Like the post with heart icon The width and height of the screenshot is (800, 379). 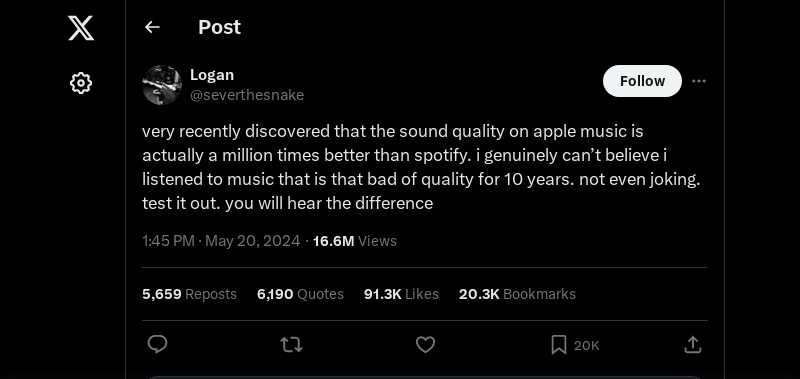click(x=426, y=345)
